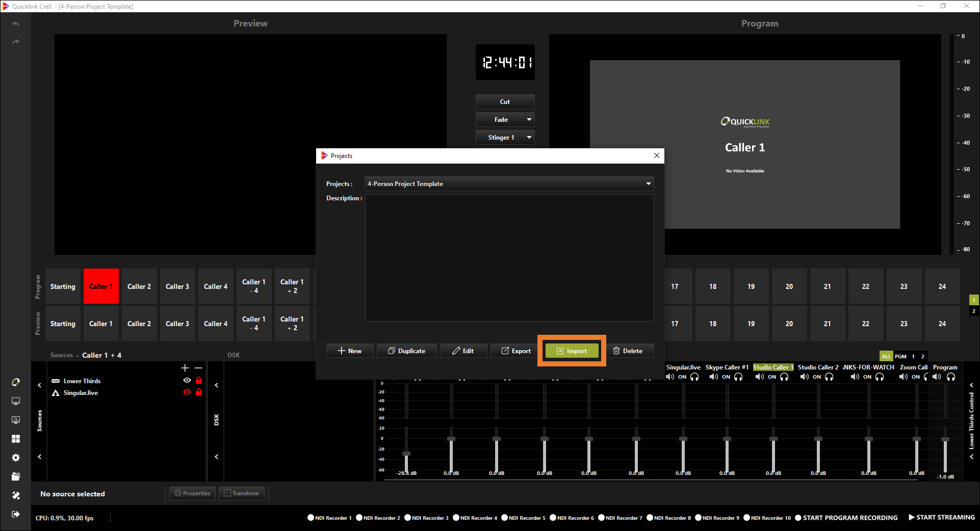Viewport: 980px width, 531px height.
Task: Open settings gear in left sidebar
Action: click(16, 458)
